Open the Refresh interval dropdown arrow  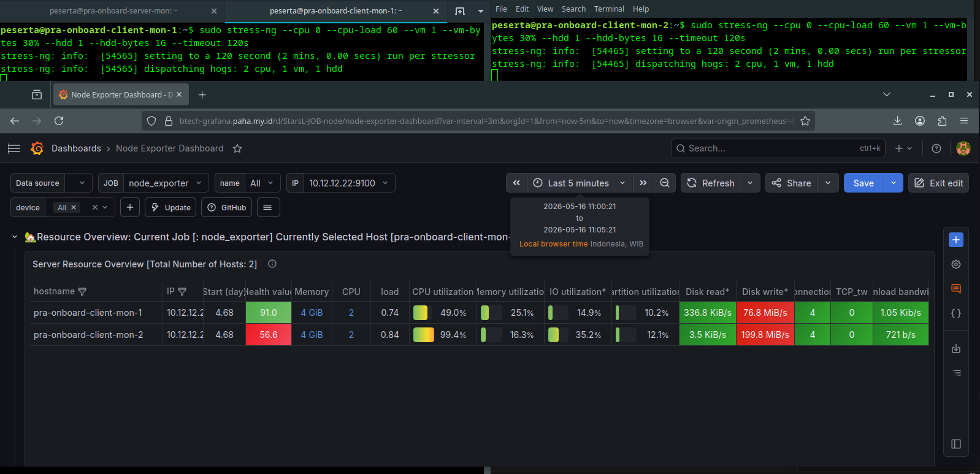coord(750,183)
